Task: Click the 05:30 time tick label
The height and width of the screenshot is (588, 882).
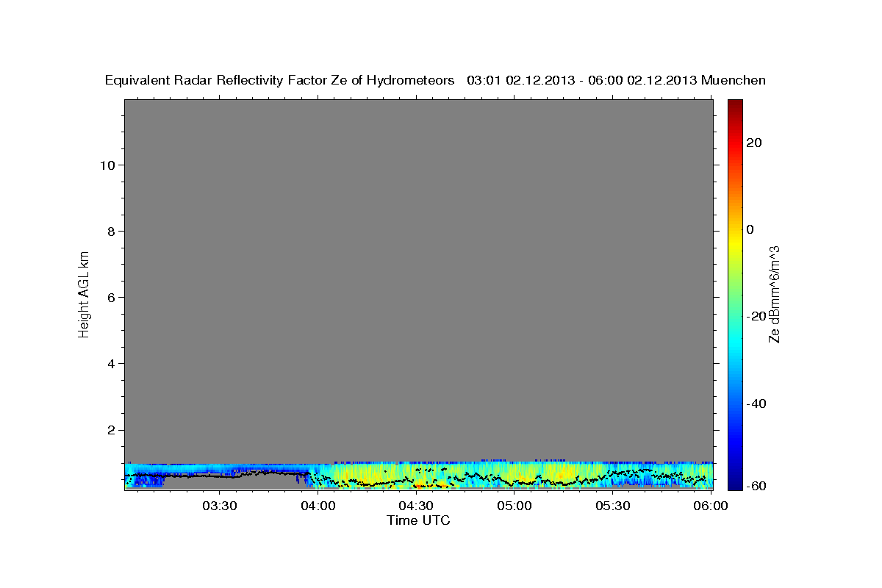Action: (613, 506)
